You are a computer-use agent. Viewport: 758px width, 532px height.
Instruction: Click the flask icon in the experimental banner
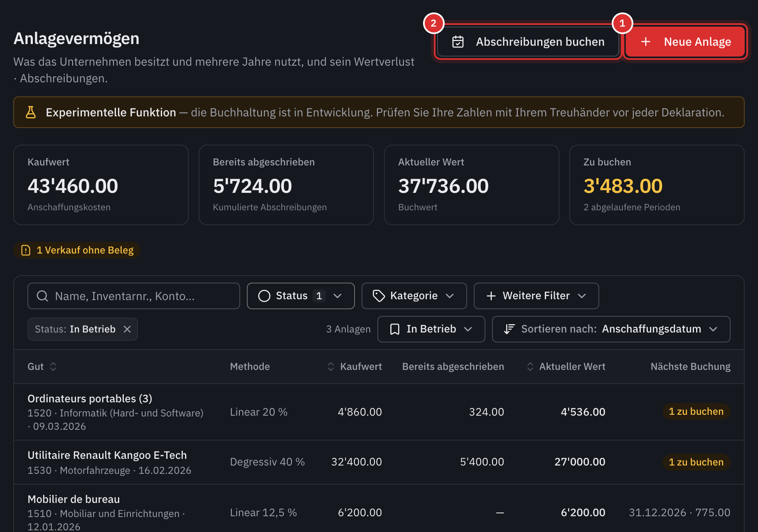(31, 112)
